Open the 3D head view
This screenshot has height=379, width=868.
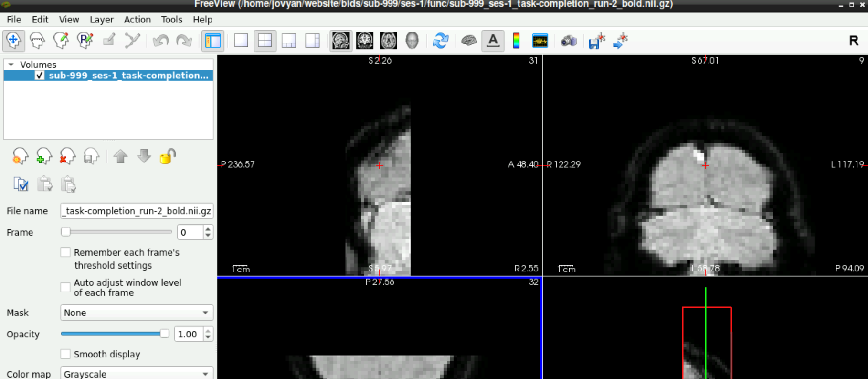point(412,41)
